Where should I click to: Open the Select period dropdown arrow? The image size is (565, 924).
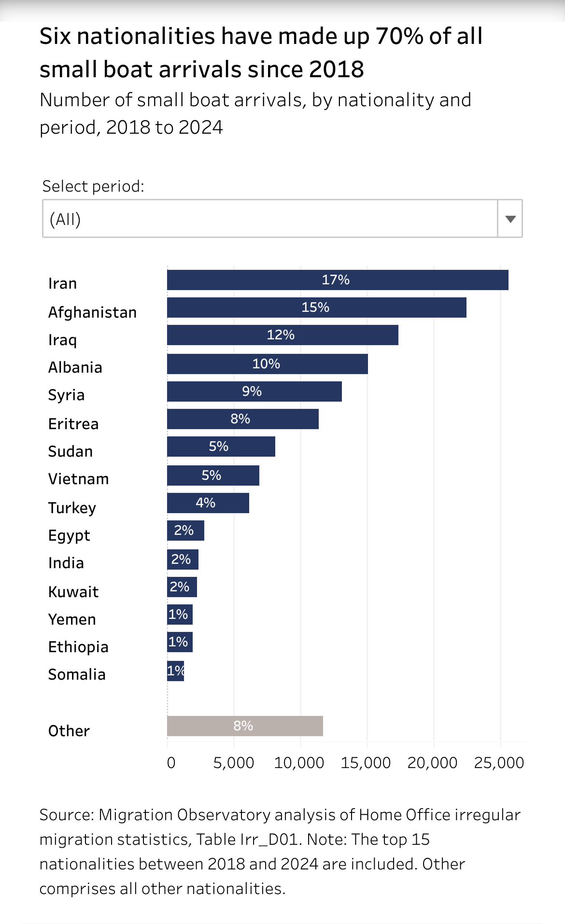[x=510, y=219]
